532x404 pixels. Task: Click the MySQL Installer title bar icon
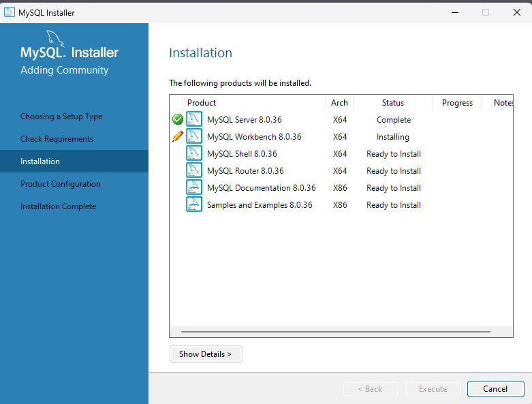[x=9, y=12]
